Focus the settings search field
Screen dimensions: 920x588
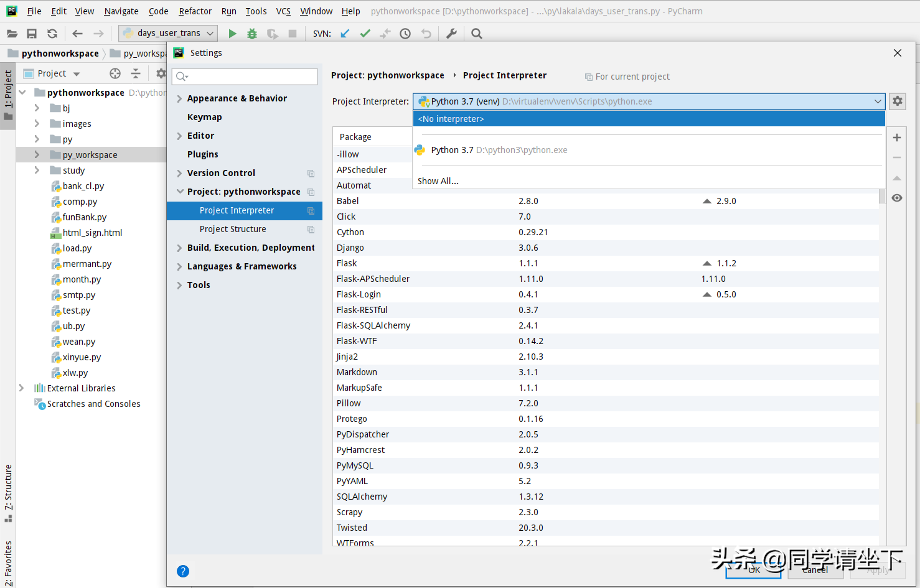245,77
